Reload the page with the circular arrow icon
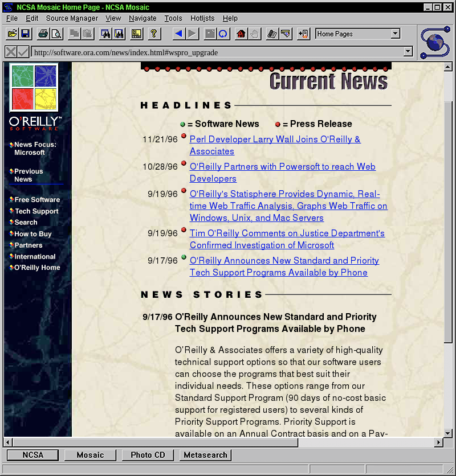 pos(223,34)
